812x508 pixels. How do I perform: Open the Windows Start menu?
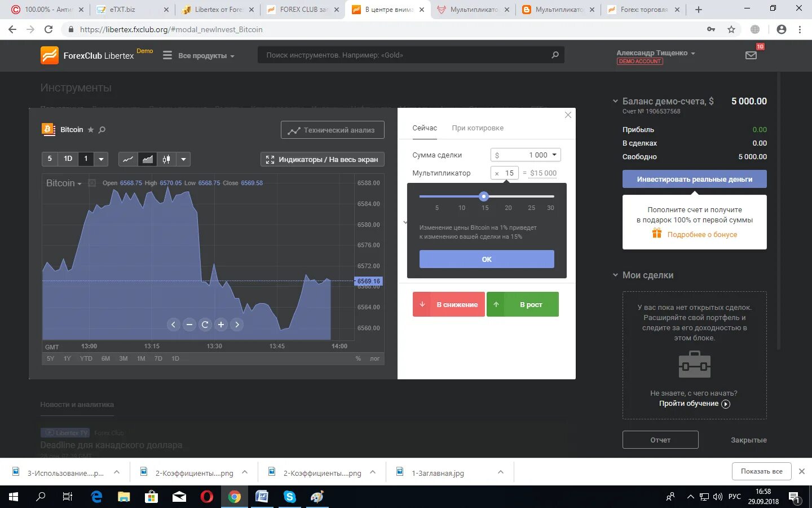point(14,497)
